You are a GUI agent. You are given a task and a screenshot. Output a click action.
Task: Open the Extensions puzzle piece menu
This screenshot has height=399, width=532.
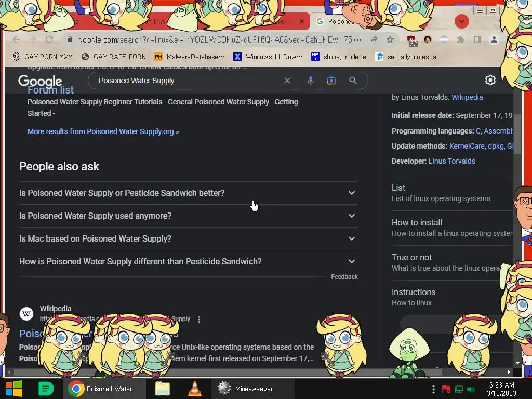(x=460, y=39)
